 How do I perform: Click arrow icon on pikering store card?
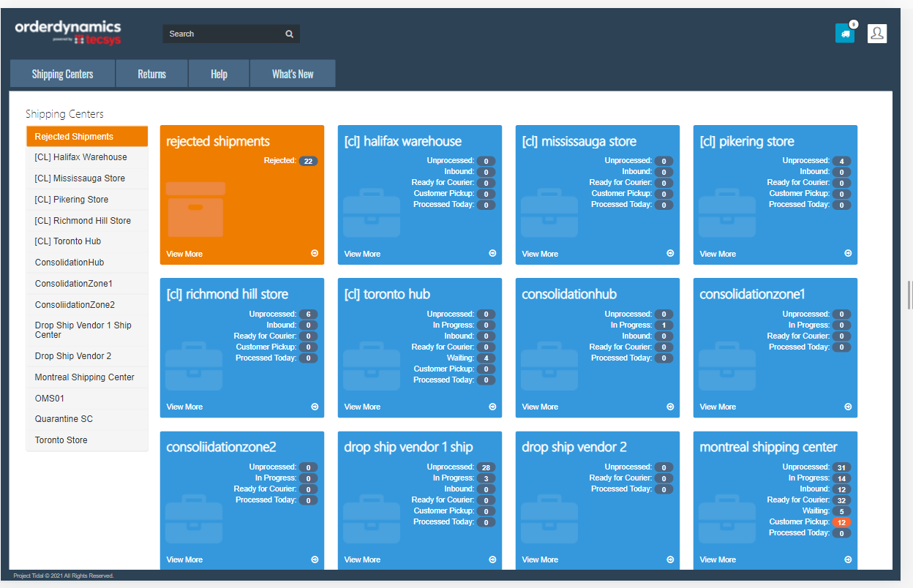(848, 253)
